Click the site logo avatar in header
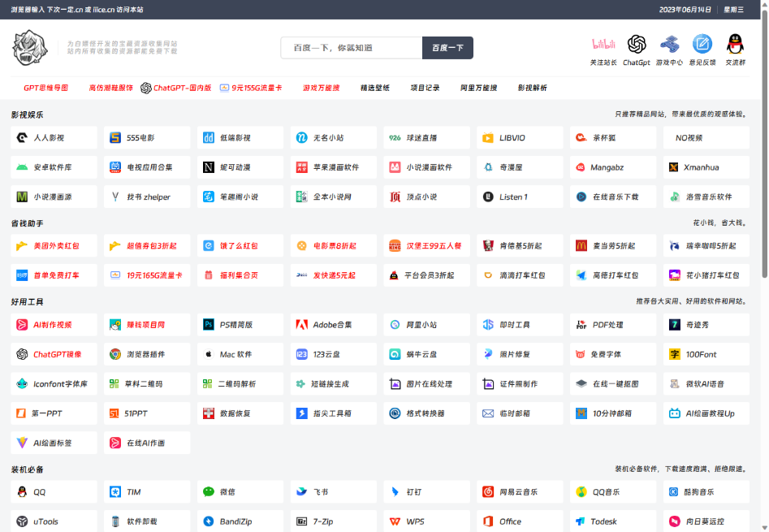The image size is (769, 532). coord(30,48)
